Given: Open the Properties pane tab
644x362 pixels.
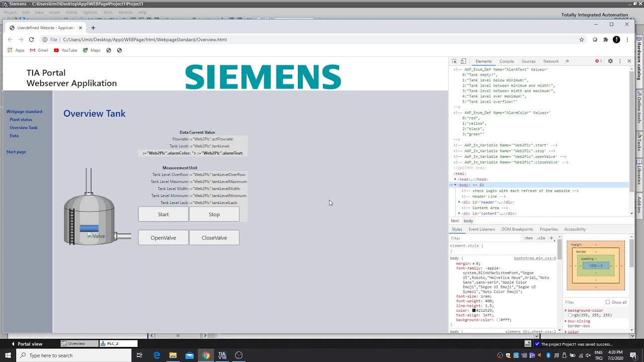Looking at the screenshot, I should (x=548, y=229).
